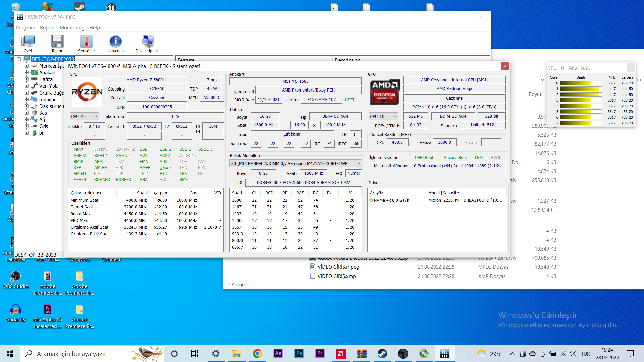The width and height of the screenshot is (644, 362).
Task: Expand the Anakart tree node
Action: coord(26,72)
